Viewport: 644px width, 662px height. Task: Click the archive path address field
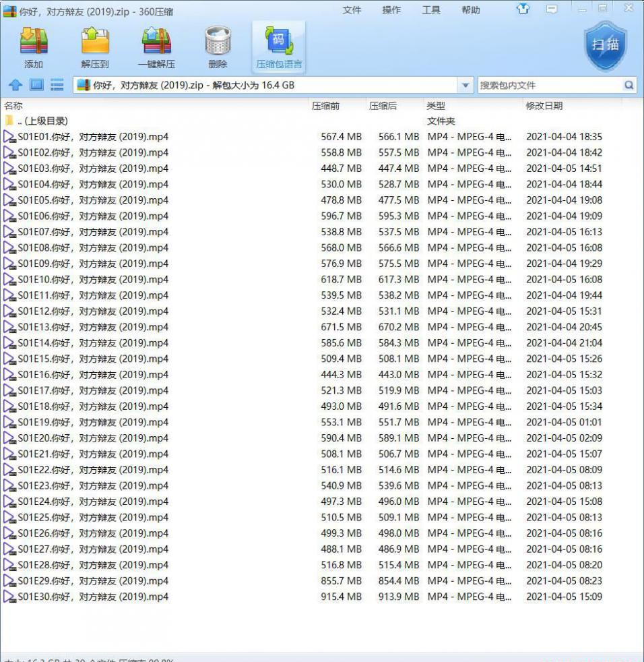coord(267,86)
